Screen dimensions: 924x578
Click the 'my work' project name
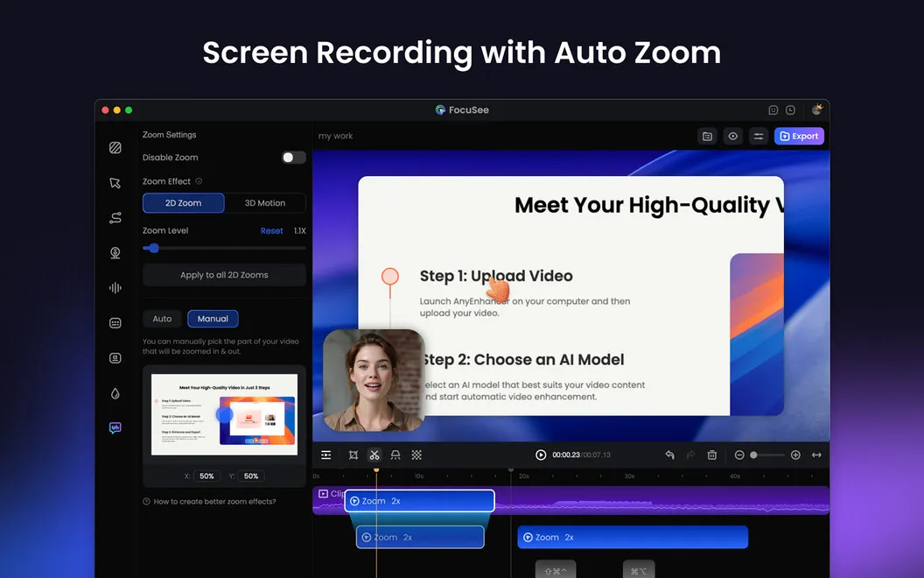pyautogui.click(x=335, y=136)
